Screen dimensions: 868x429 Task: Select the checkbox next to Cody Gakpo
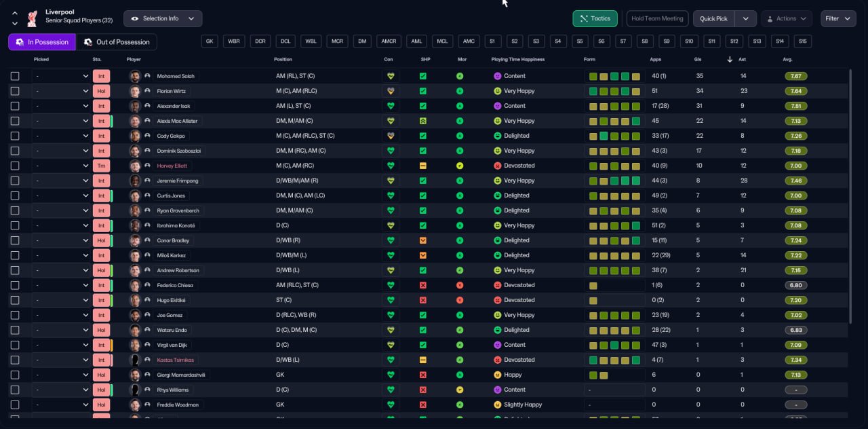[x=15, y=136]
